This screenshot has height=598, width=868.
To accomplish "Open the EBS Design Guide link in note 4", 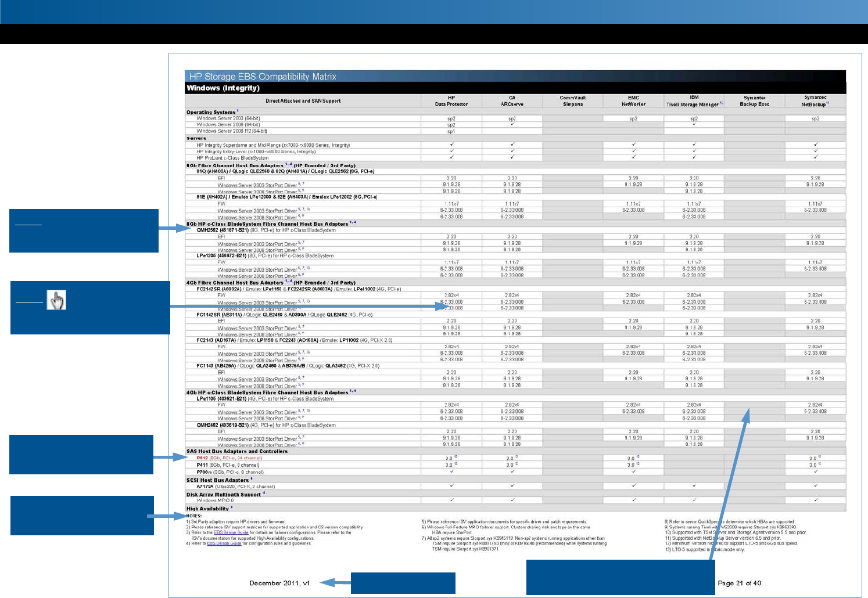I will point(224,543).
